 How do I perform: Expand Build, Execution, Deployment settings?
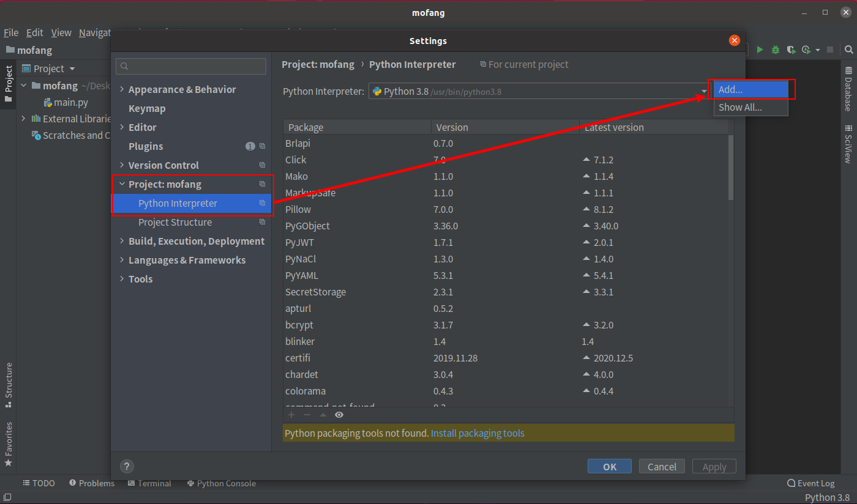(122, 241)
